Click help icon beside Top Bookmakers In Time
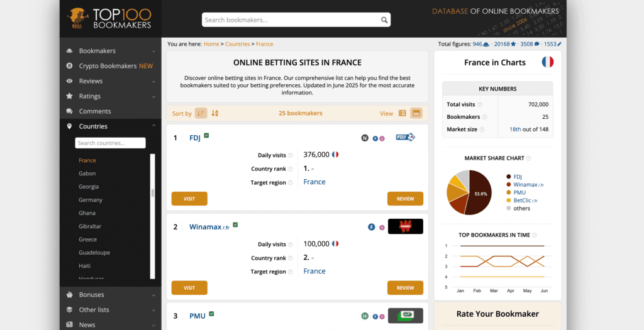This screenshot has width=644, height=330. point(535,235)
